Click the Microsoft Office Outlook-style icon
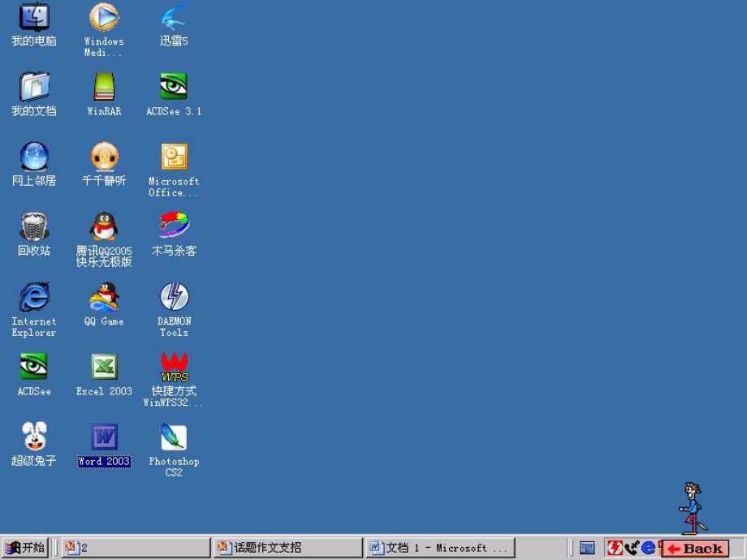This screenshot has width=747, height=560. tap(175, 157)
